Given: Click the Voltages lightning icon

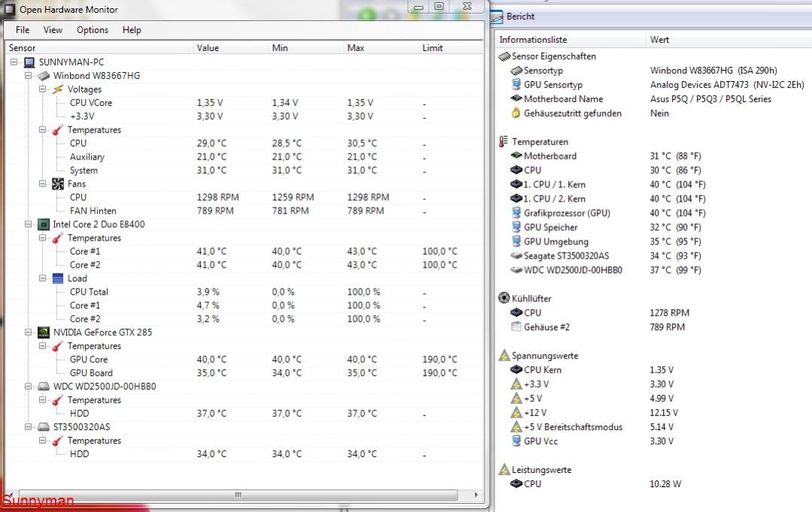Looking at the screenshot, I should tap(57, 89).
